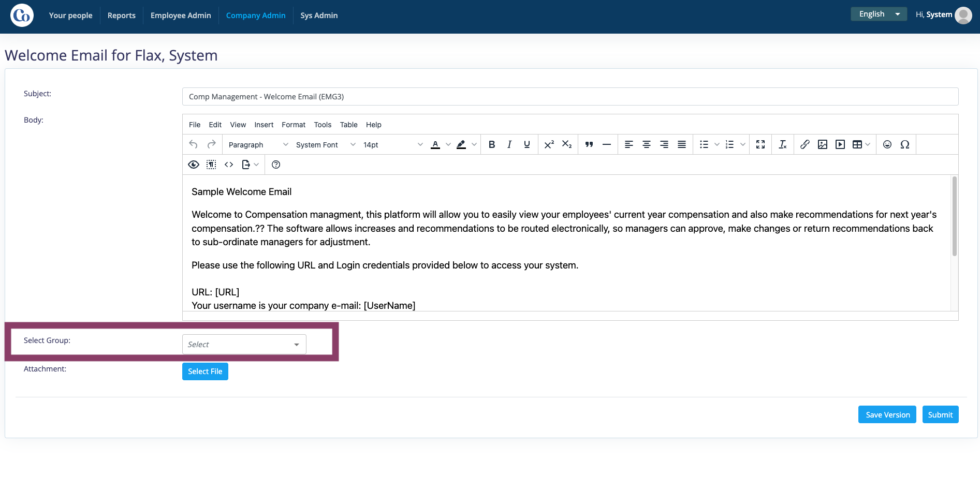The width and height of the screenshot is (980, 477).
Task: Open the text color picker arrow
Action: pos(448,145)
